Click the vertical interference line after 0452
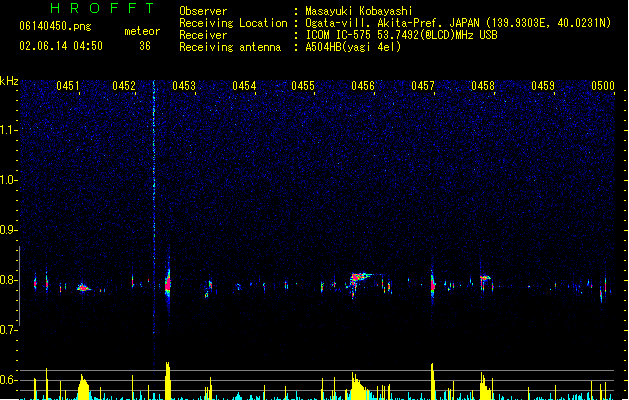The width and height of the screenshot is (629, 400). [x=154, y=209]
